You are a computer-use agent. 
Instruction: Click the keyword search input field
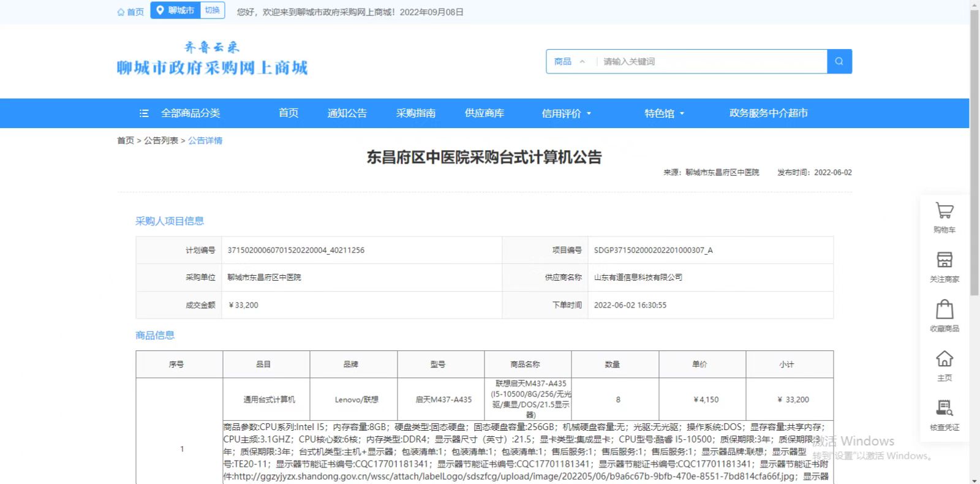(710, 61)
